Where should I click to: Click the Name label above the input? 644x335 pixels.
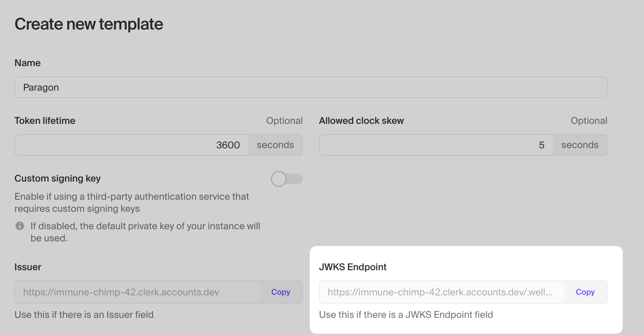(28, 63)
